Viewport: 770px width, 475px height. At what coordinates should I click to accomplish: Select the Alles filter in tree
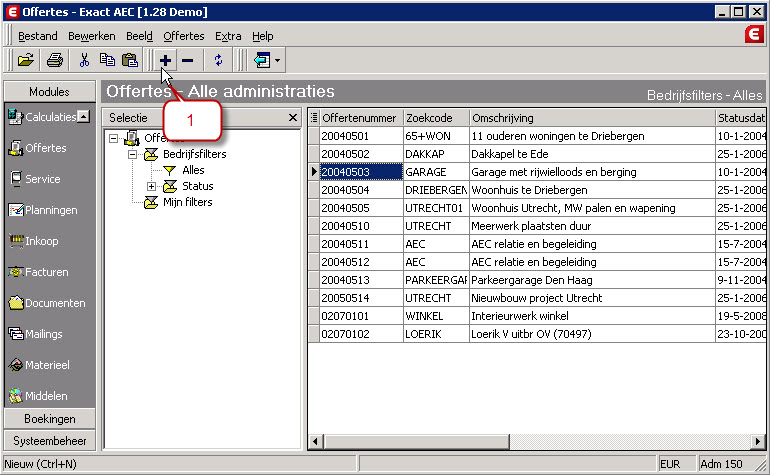(192, 170)
